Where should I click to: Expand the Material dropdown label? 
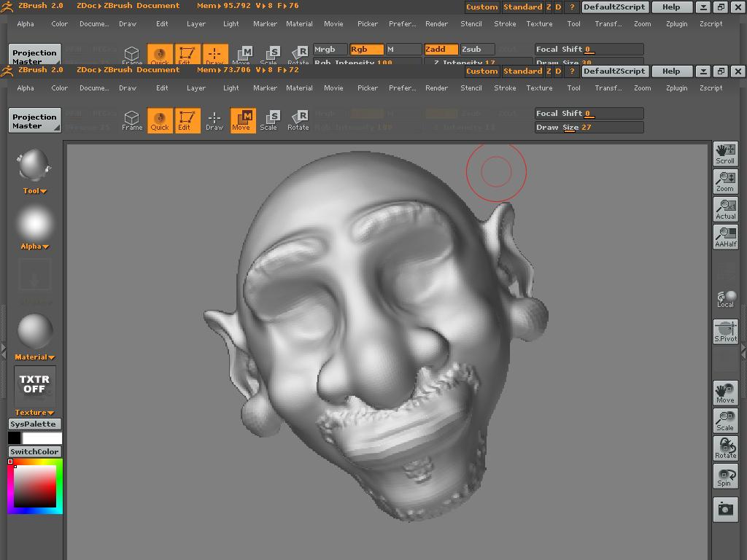pos(35,357)
